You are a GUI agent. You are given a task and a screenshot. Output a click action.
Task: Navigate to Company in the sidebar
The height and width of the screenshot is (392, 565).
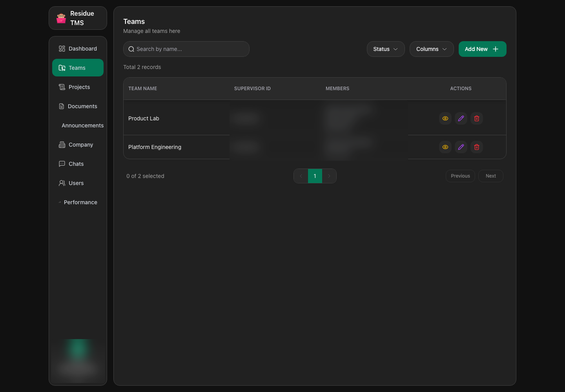78,145
